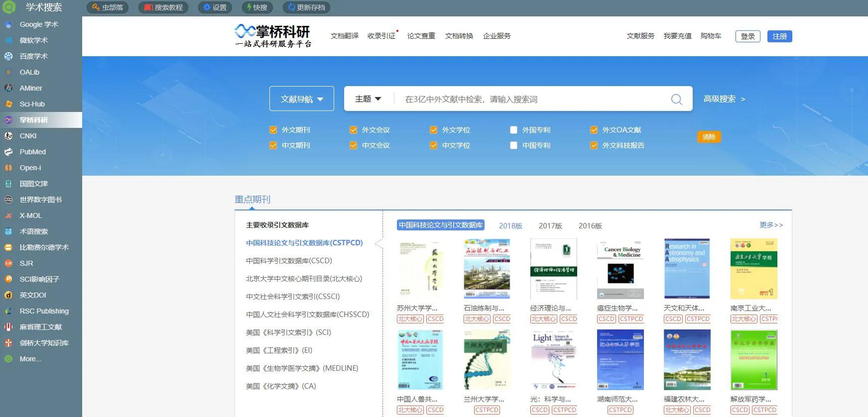Choose RSC Publishing in the sidebar

44,311
